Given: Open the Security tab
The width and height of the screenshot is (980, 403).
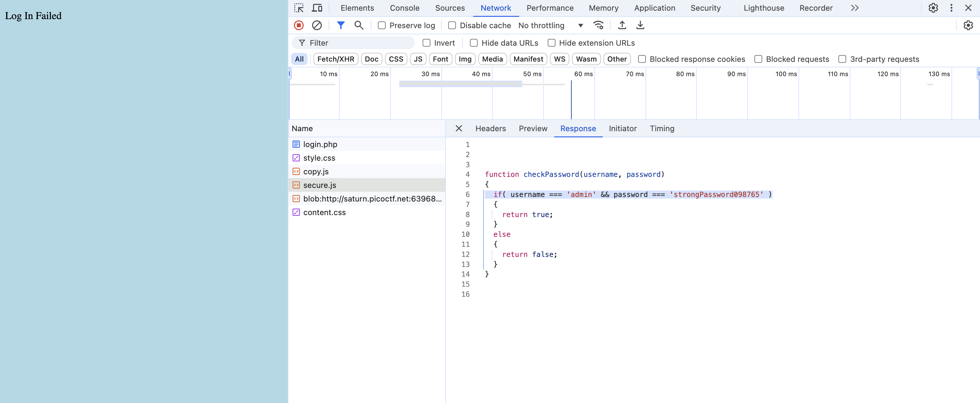Looking at the screenshot, I should 705,8.
